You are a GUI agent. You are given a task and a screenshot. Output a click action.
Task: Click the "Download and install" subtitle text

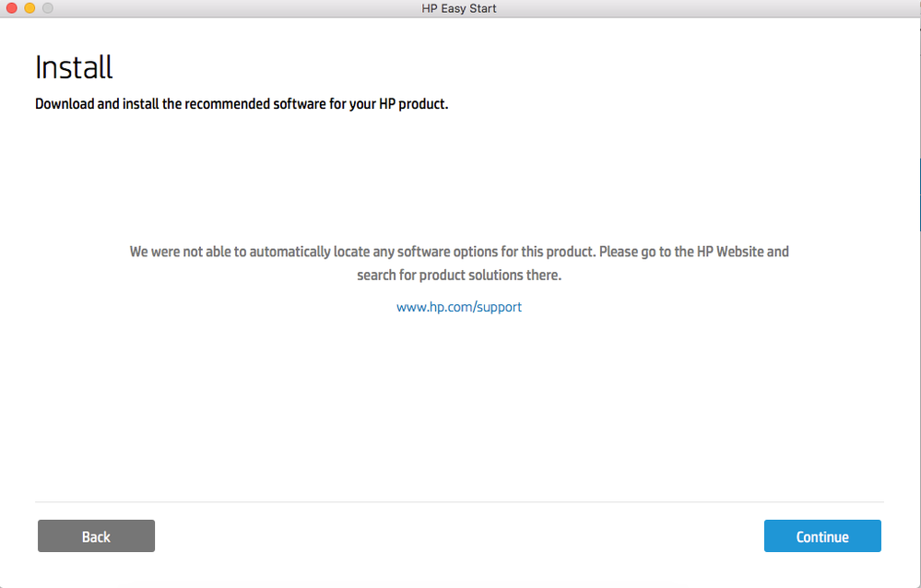(242, 104)
